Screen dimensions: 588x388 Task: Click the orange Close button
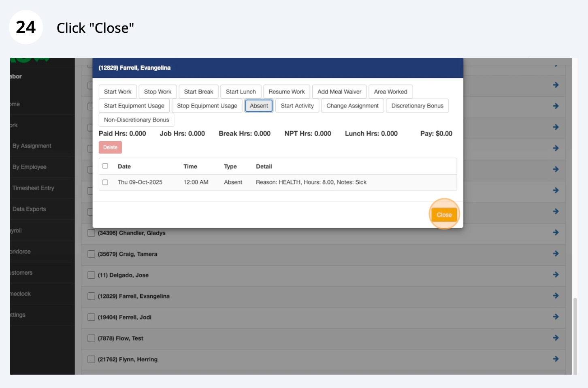(x=444, y=215)
